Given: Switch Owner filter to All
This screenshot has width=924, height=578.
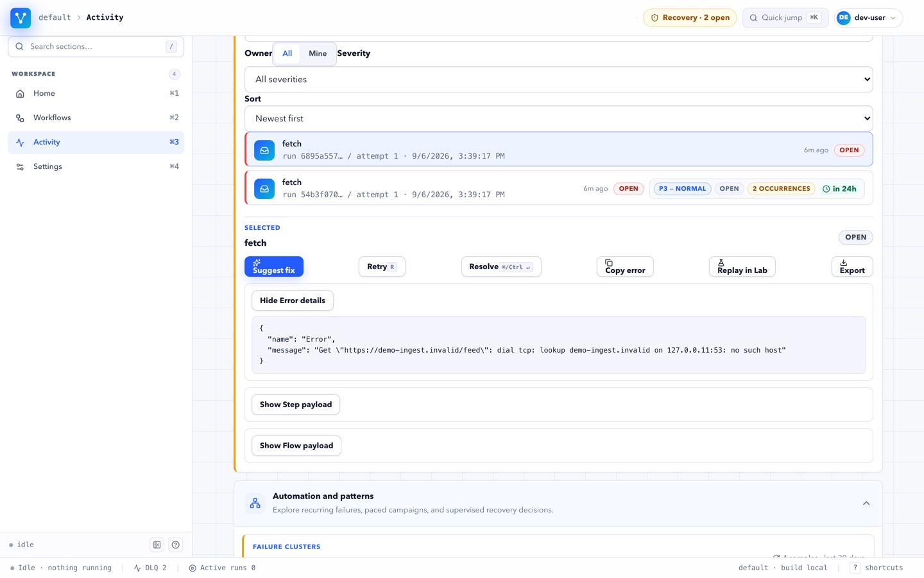Looking at the screenshot, I should point(287,53).
